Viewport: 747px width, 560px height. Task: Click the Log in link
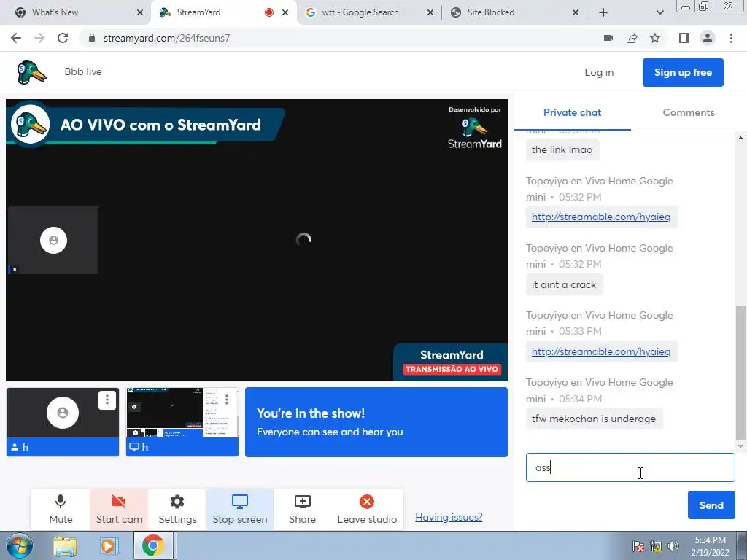(x=599, y=72)
